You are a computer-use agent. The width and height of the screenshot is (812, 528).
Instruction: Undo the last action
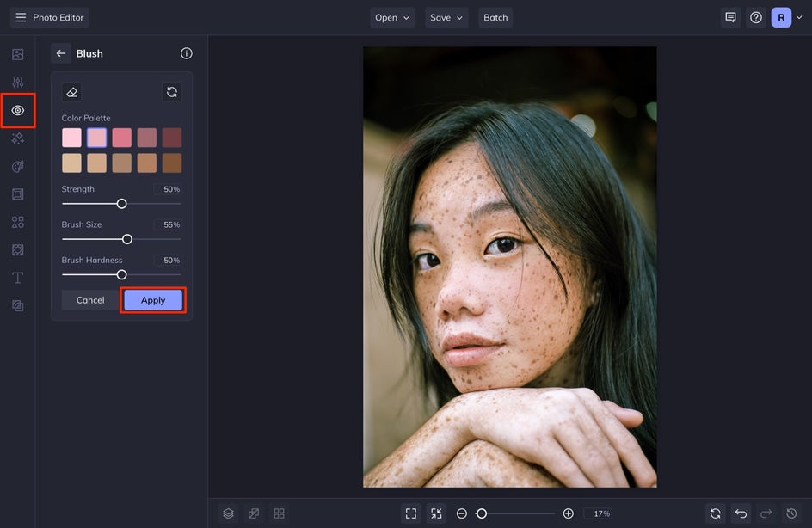tap(741, 513)
